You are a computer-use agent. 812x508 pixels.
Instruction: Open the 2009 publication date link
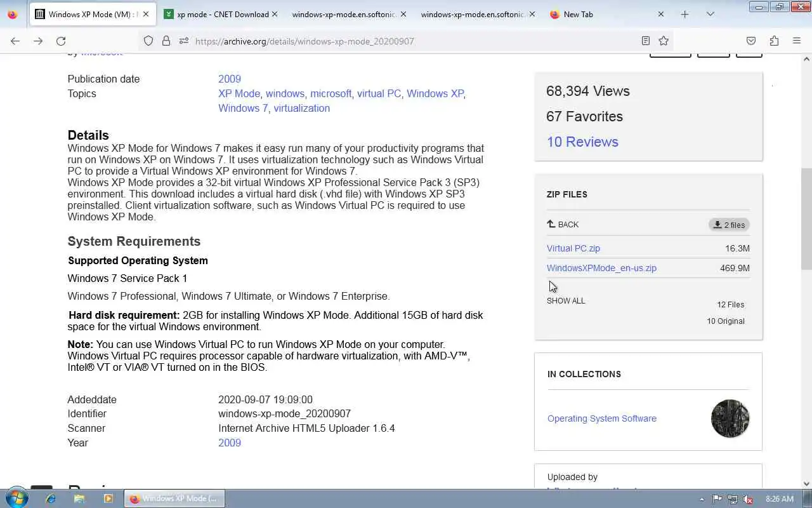230,79
